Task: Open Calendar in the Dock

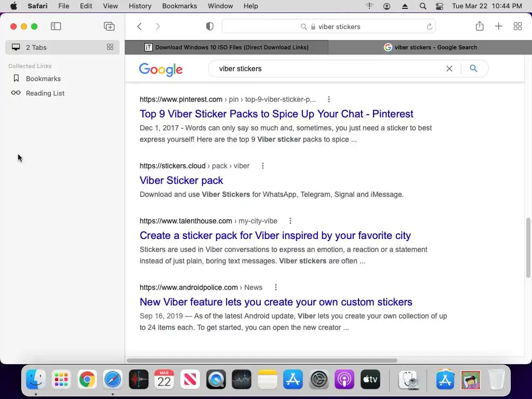Action: point(164,379)
